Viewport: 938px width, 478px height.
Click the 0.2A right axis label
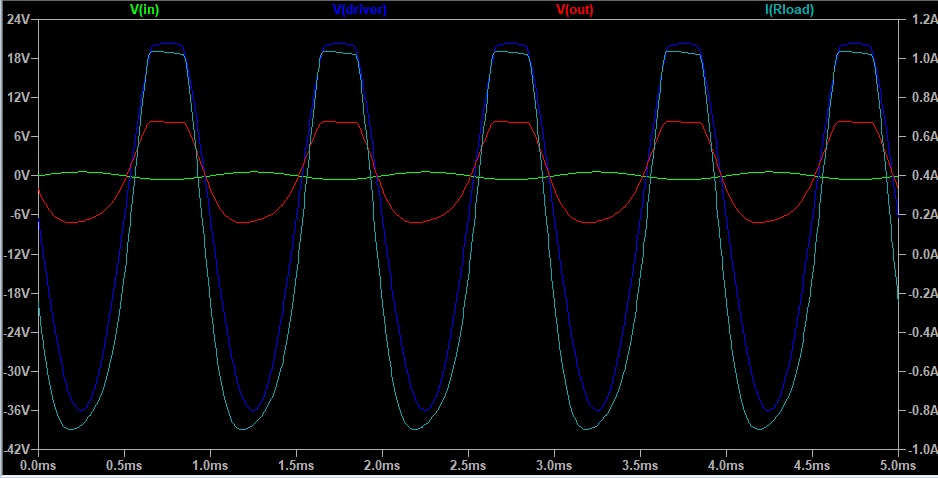tap(924, 215)
